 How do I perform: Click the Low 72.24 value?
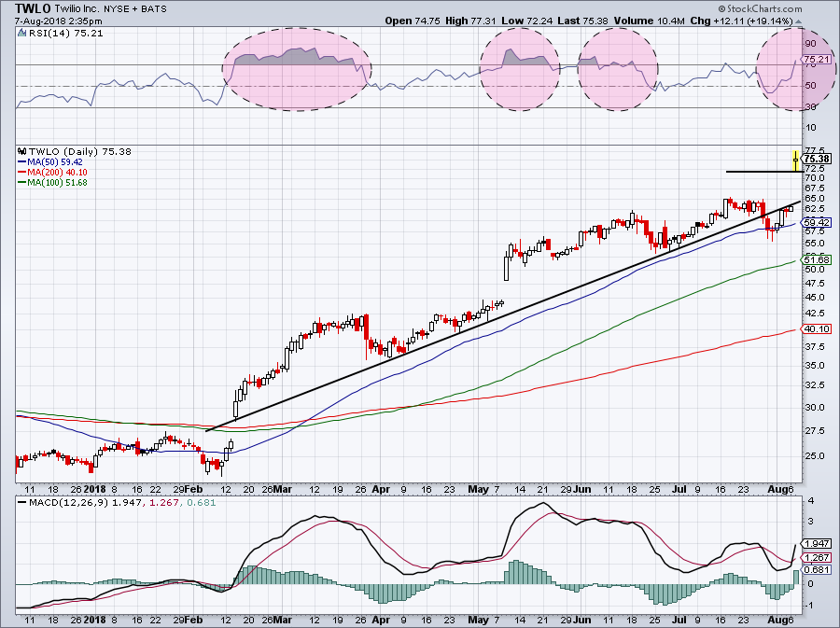[x=526, y=21]
